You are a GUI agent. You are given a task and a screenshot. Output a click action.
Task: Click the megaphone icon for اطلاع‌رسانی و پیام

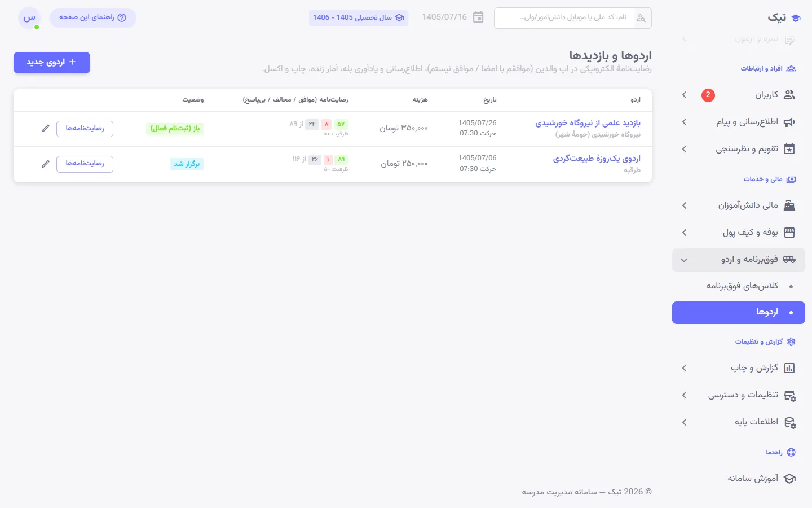[789, 122]
